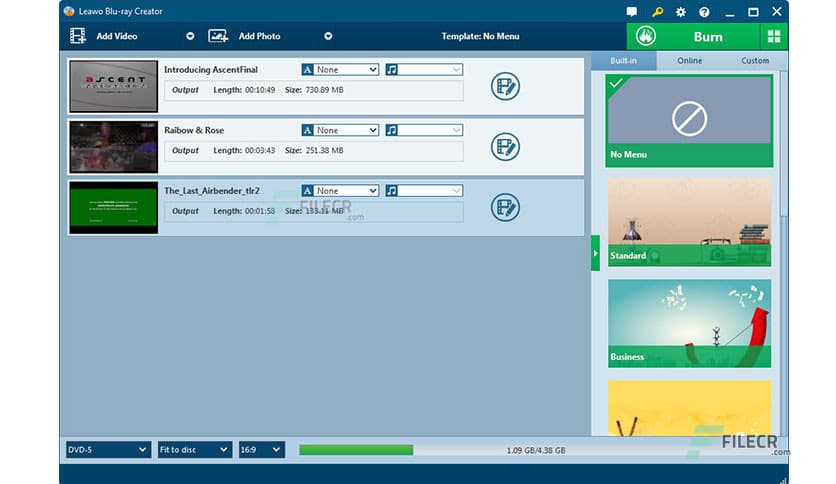Click the Introducing AscentFinal title text
This screenshot has width=836, height=484.
pos(211,70)
